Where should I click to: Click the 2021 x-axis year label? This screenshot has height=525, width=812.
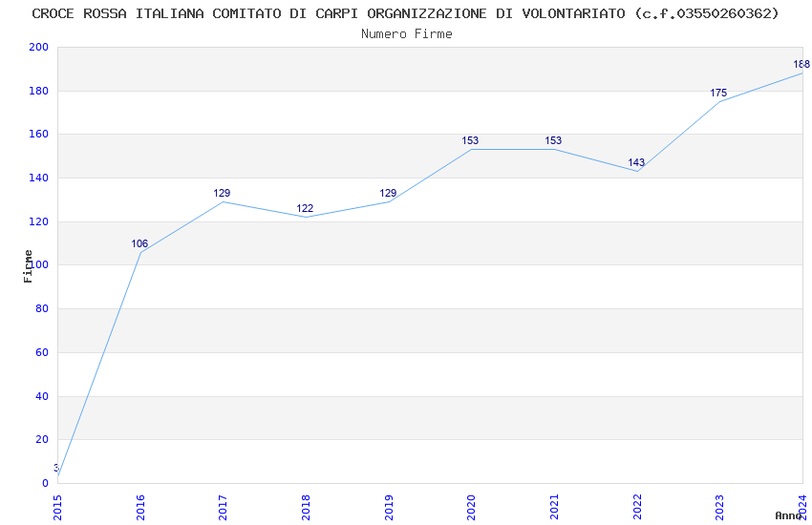tap(554, 508)
